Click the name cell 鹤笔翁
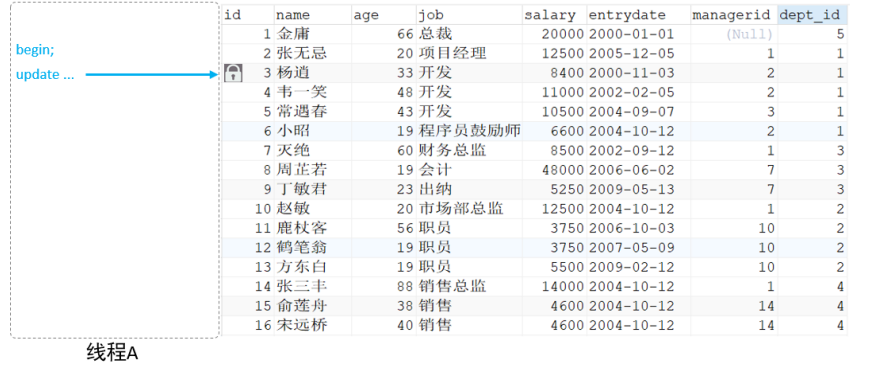The width and height of the screenshot is (874, 378). tap(313, 248)
